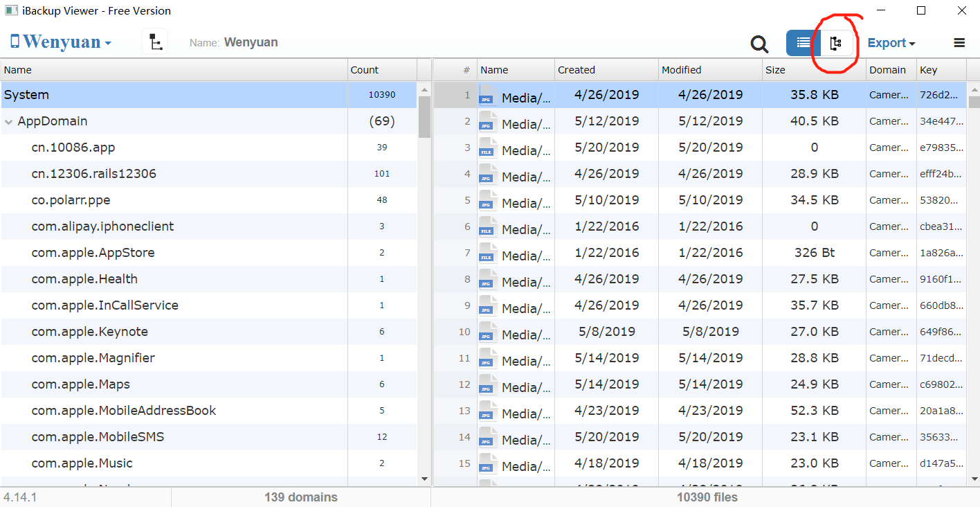Select the System domain row
Image resolution: width=980 pixels, height=507 pixels.
[x=208, y=95]
